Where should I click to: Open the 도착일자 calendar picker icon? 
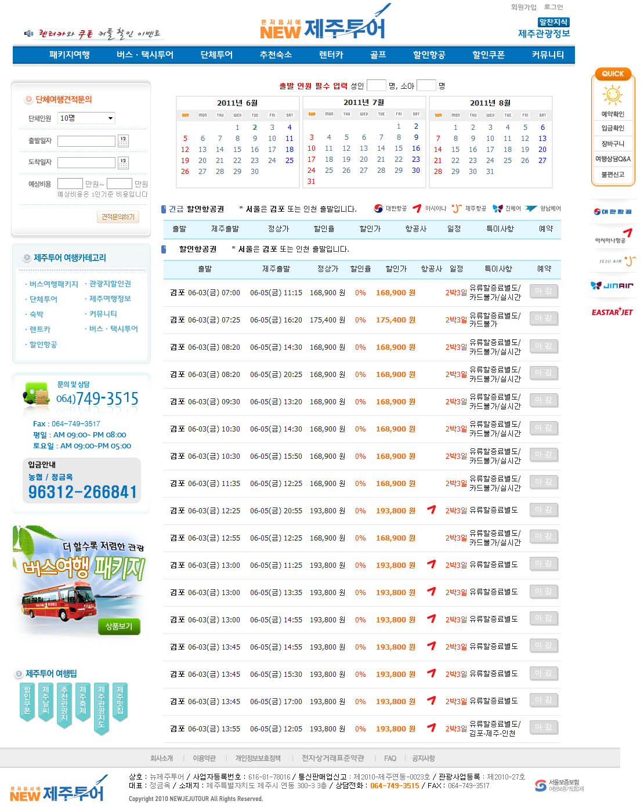(123, 162)
